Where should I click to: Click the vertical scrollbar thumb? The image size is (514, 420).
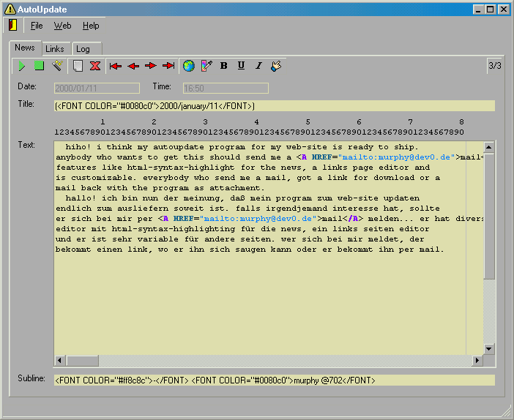(x=489, y=217)
